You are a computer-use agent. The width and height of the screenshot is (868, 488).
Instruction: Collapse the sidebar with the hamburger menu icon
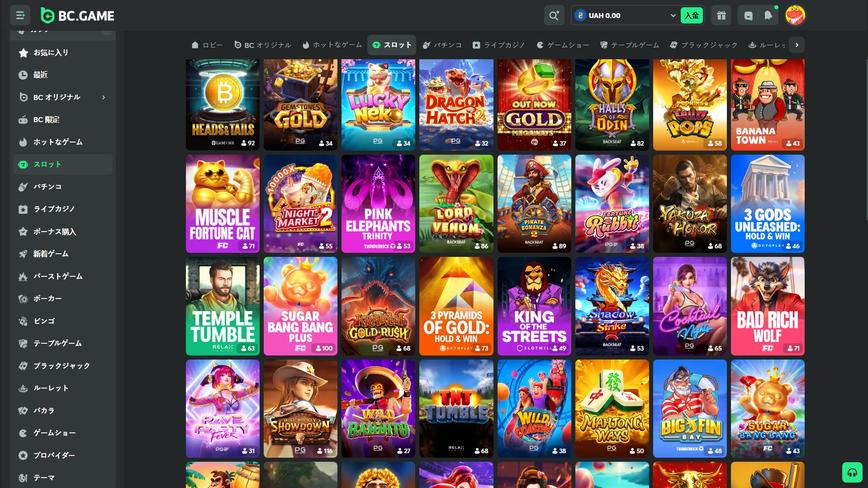20,15
